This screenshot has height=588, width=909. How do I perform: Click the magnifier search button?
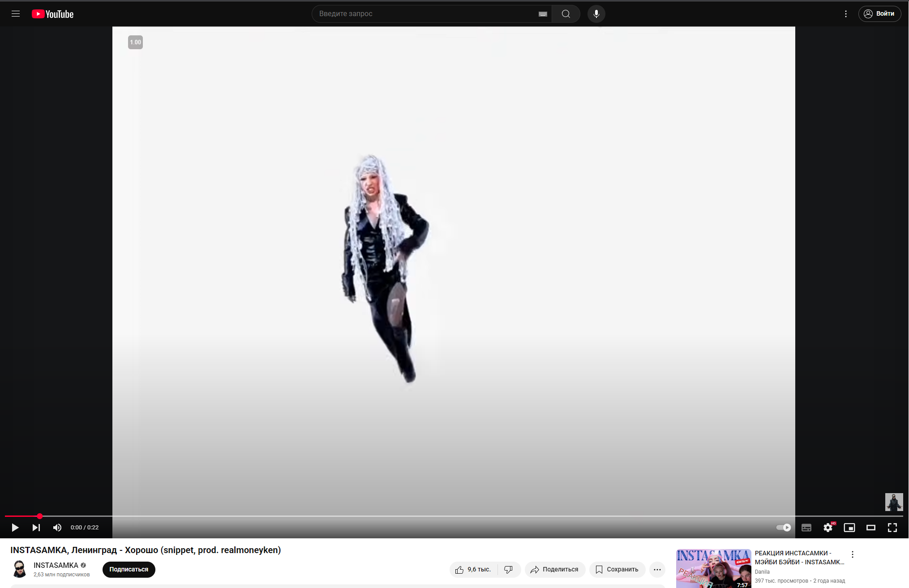pos(566,14)
